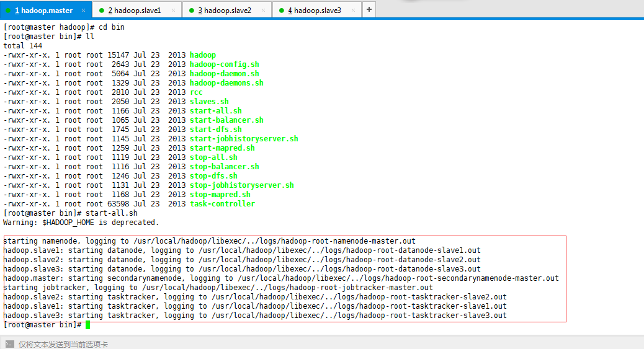Click the hadoop.slave1 starting tasktracker line
The height and width of the screenshot is (349, 644).
pyautogui.click(x=255, y=306)
